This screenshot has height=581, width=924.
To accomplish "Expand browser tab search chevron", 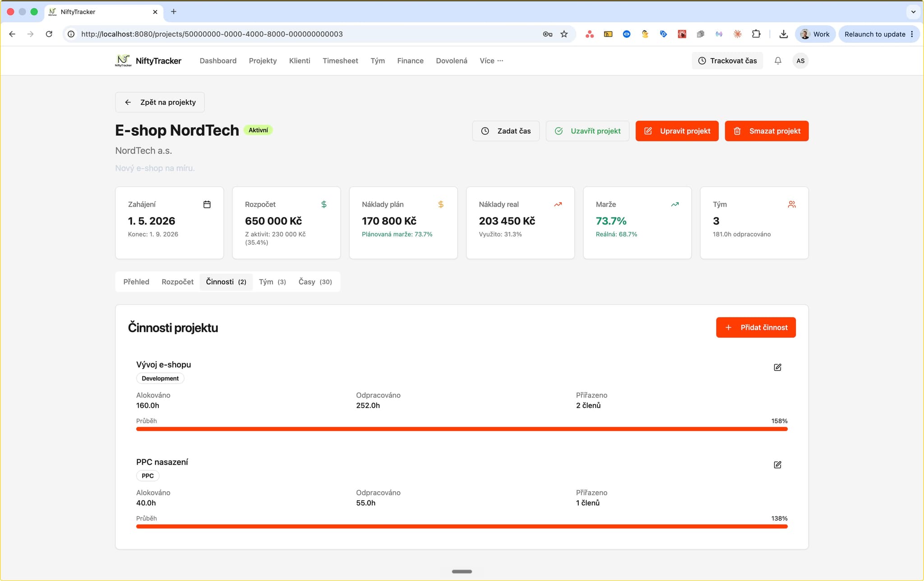I will tap(913, 12).
